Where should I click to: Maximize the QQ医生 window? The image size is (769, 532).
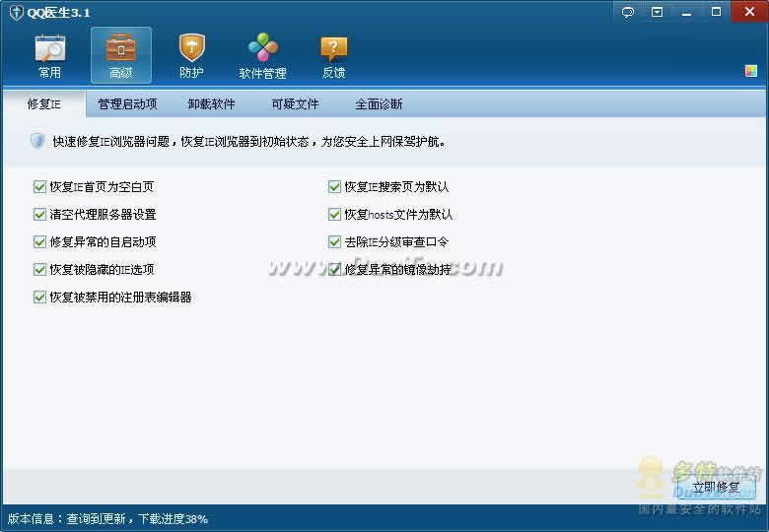[716, 12]
